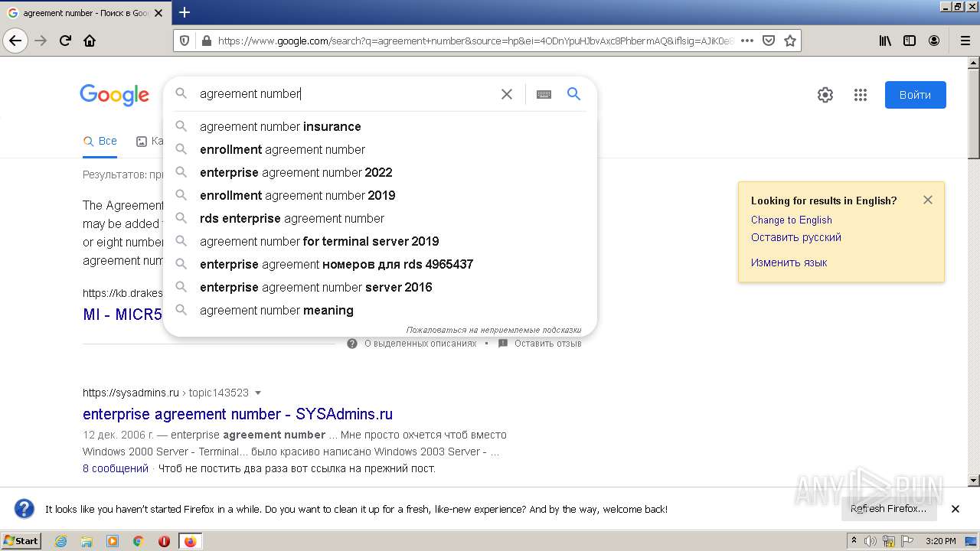The width and height of the screenshot is (980, 551).
Task: Open page actions three-dot menu
Action: (747, 41)
